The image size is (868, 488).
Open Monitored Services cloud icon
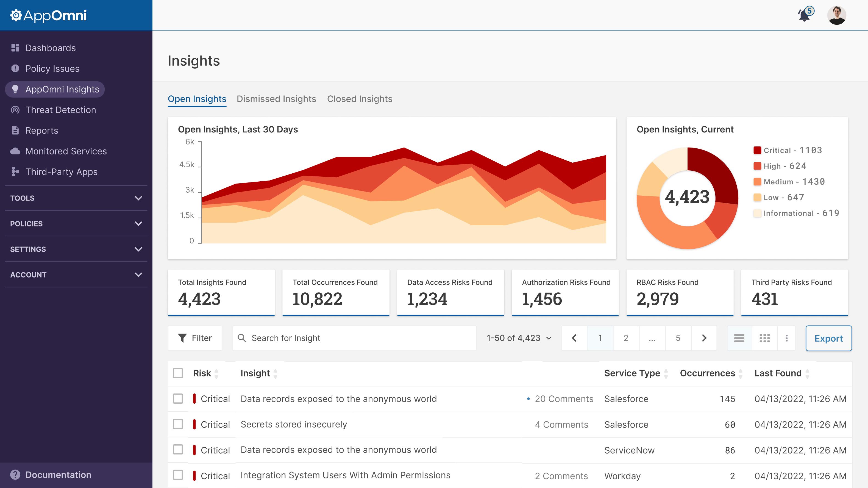pyautogui.click(x=15, y=151)
